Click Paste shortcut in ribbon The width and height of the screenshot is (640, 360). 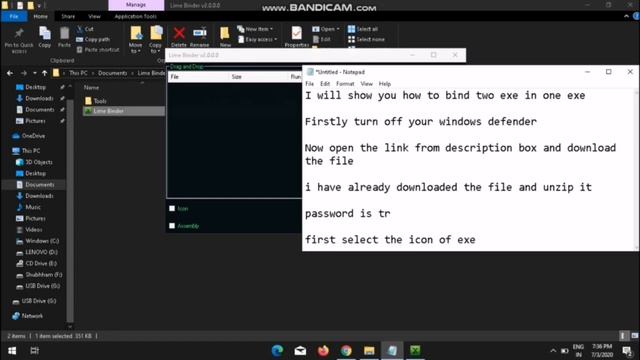[x=98, y=50]
